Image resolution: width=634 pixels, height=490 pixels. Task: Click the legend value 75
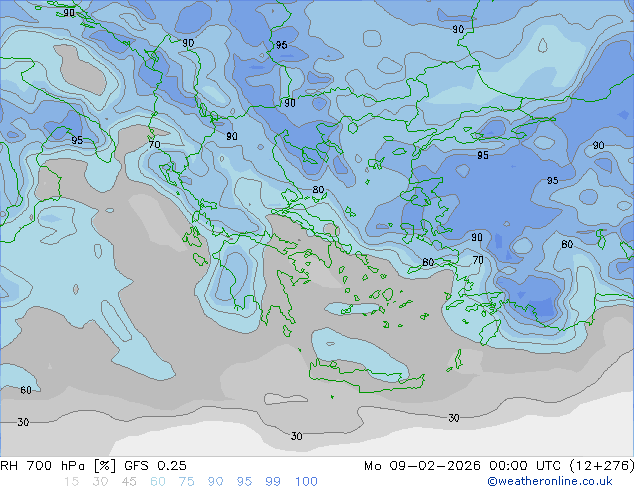[x=186, y=482]
